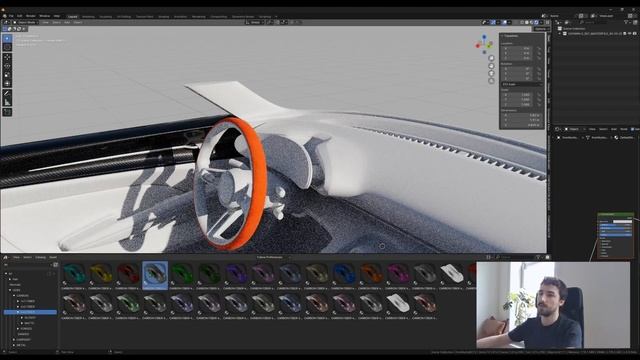Image resolution: width=640 pixels, height=360 pixels.
Task: Lock Location X with padlock icon
Action: pyautogui.click(x=539, y=48)
